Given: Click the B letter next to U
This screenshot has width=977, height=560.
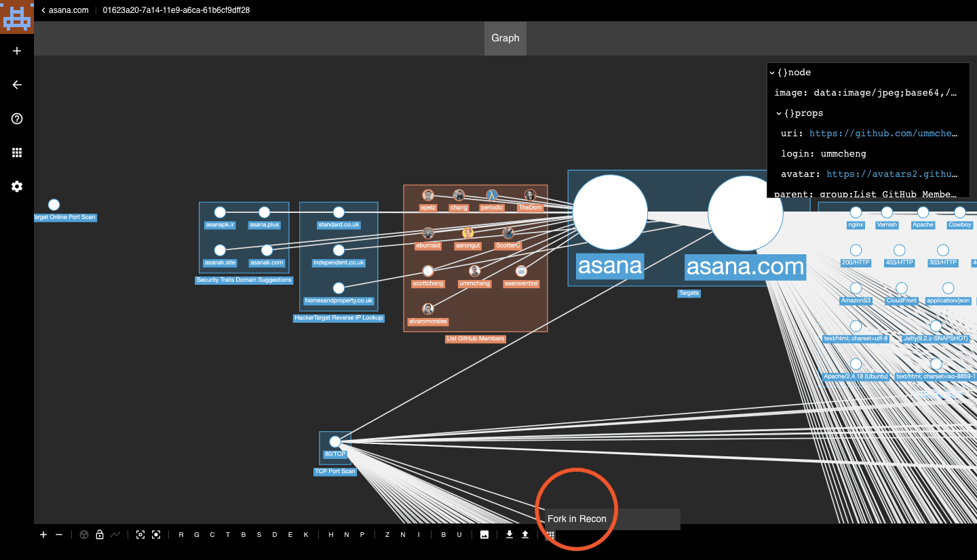Looking at the screenshot, I should pos(444,535).
